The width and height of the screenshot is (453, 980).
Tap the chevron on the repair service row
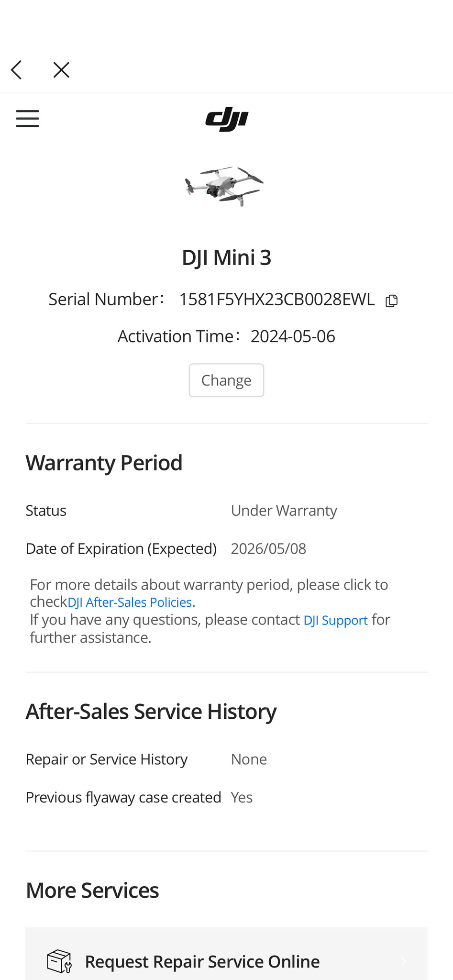point(403,961)
